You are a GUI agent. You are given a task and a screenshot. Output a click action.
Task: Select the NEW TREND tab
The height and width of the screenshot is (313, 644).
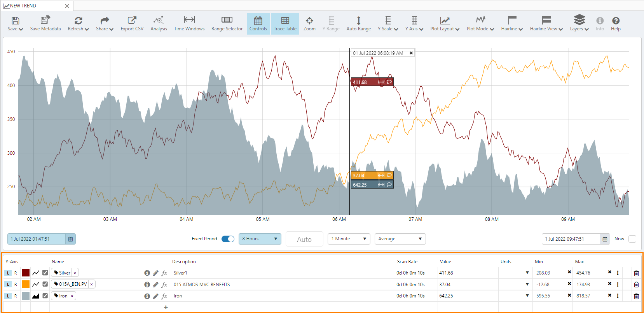23,6
